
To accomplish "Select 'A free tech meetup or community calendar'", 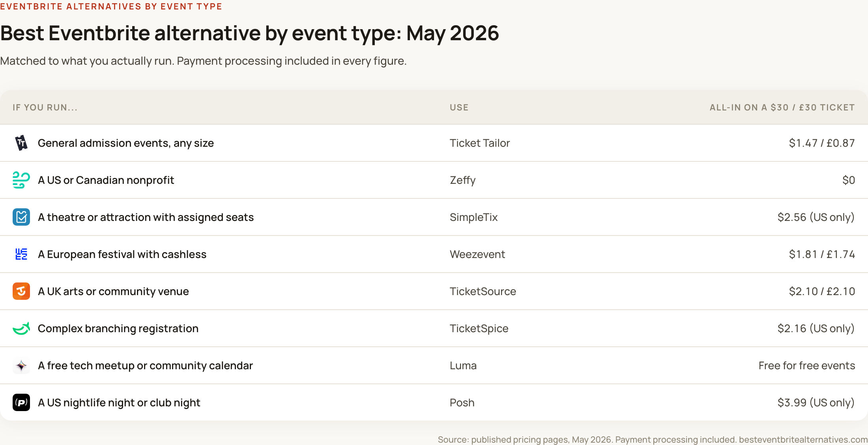I will [145, 366].
